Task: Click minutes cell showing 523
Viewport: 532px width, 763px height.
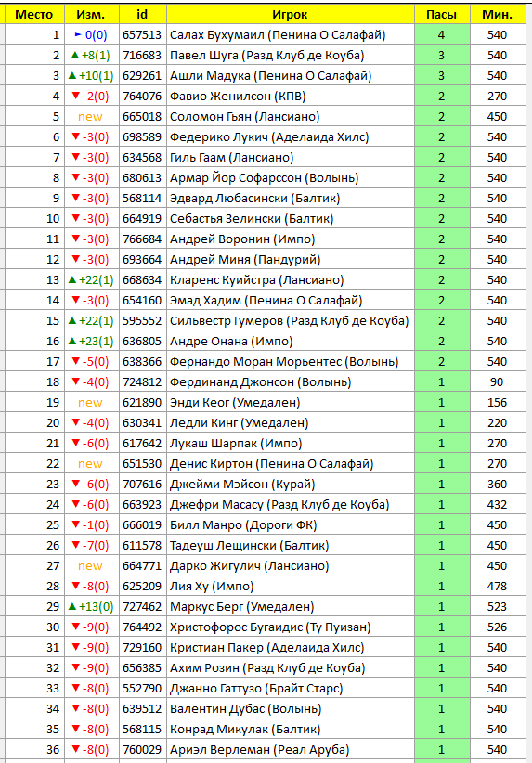Action: click(498, 607)
